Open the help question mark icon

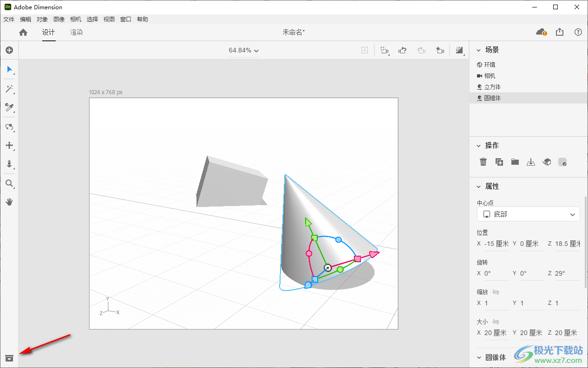coord(578,32)
